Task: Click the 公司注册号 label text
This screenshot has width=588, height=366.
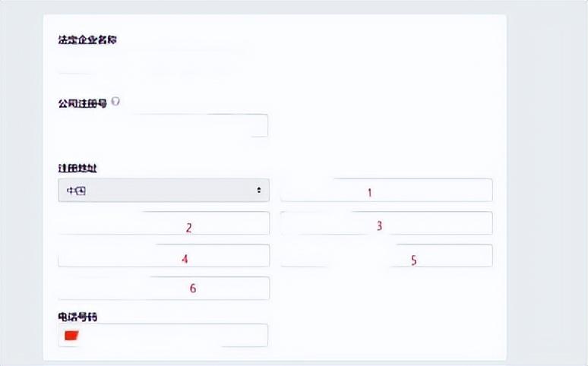Action: (83, 103)
